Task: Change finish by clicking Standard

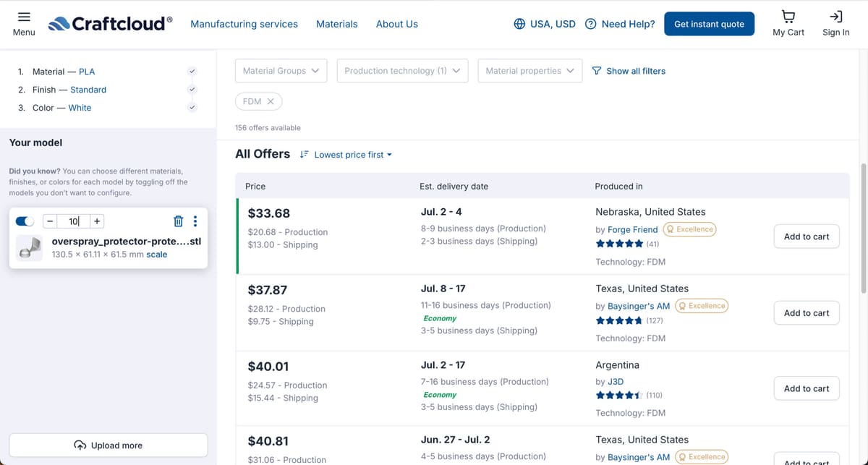Action: pyautogui.click(x=88, y=90)
